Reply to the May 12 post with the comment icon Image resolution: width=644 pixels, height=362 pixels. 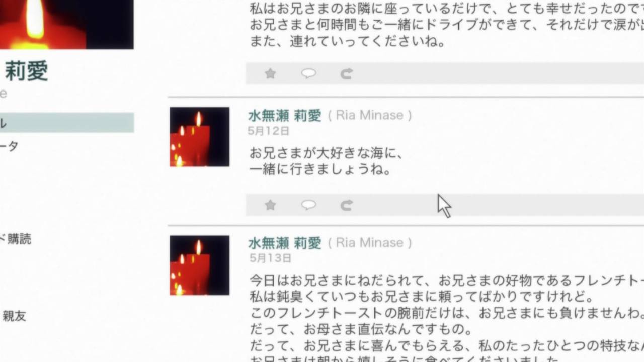308,205
